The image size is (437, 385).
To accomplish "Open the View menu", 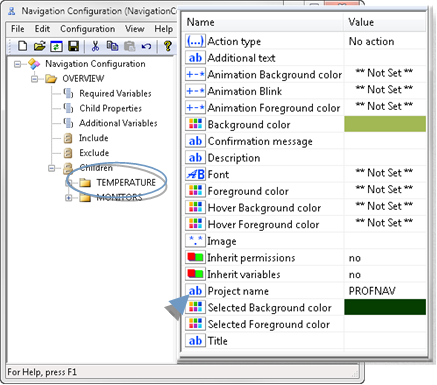I will click(135, 29).
